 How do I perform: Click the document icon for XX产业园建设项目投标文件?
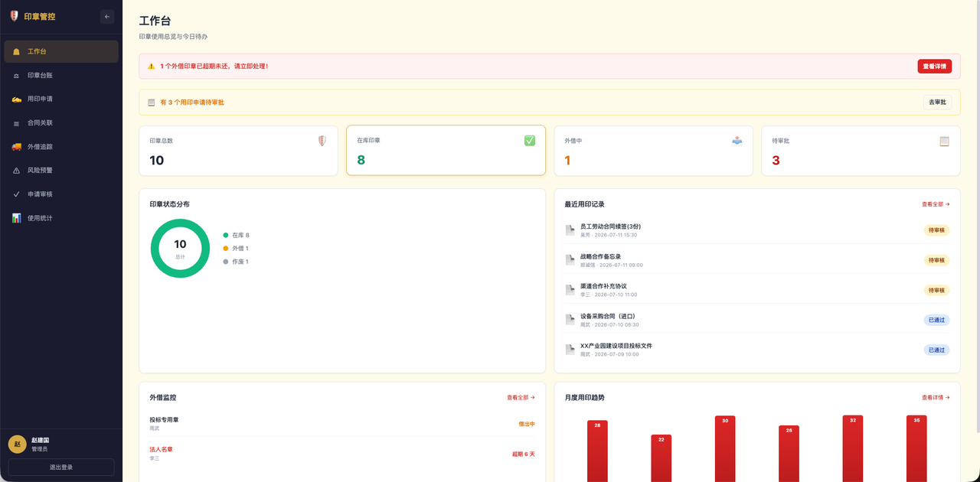point(570,350)
